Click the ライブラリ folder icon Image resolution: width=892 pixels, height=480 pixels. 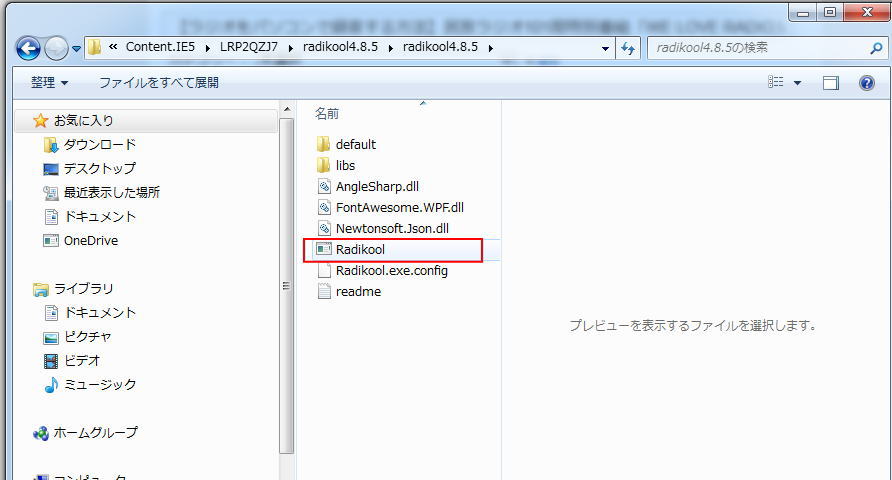click(40, 290)
